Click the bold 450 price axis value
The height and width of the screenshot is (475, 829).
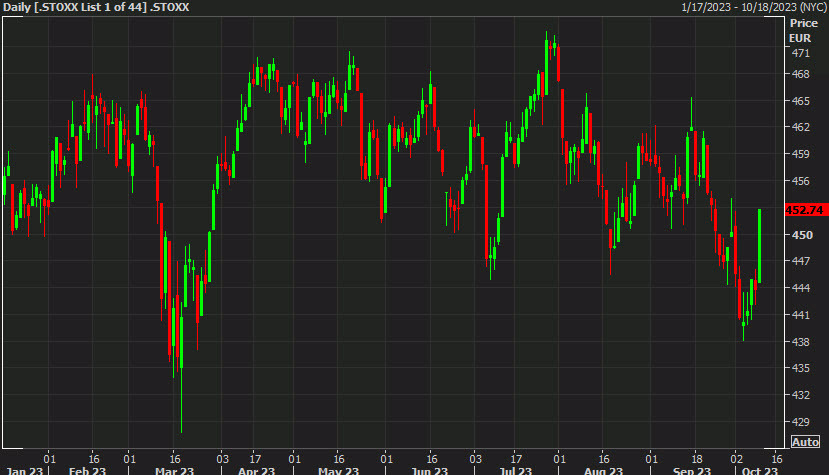pyautogui.click(x=802, y=234)
